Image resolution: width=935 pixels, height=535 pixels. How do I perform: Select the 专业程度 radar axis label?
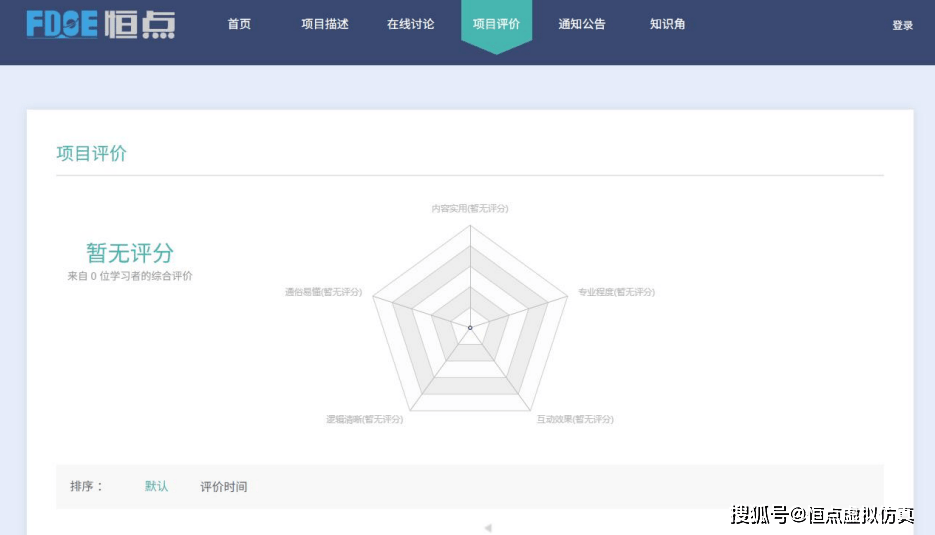click(x=616, y=292)
